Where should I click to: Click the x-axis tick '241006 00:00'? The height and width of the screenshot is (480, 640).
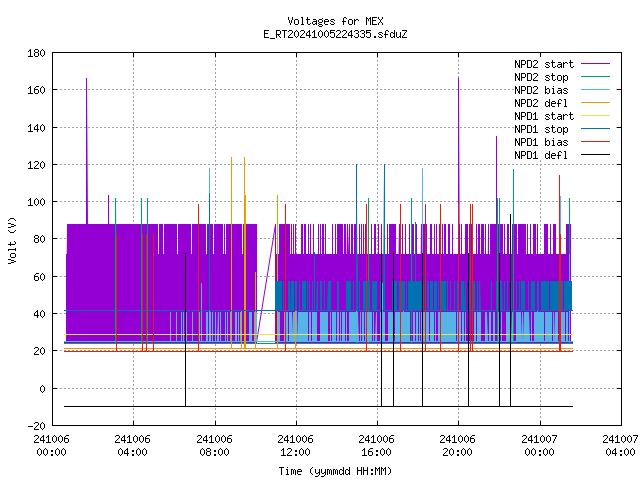coord(51,446)
